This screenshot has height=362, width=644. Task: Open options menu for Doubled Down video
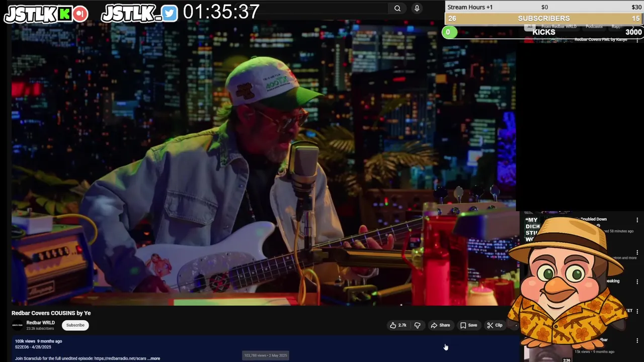[637, 220]
